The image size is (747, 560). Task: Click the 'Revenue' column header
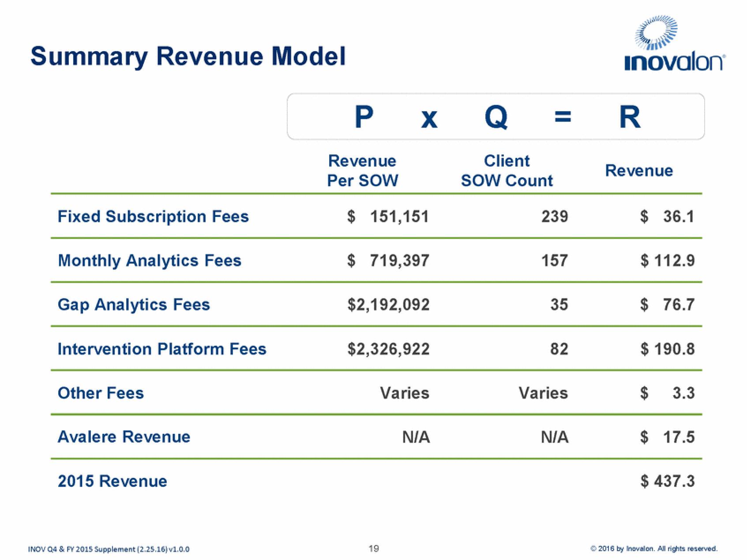(x=639, y=171)
